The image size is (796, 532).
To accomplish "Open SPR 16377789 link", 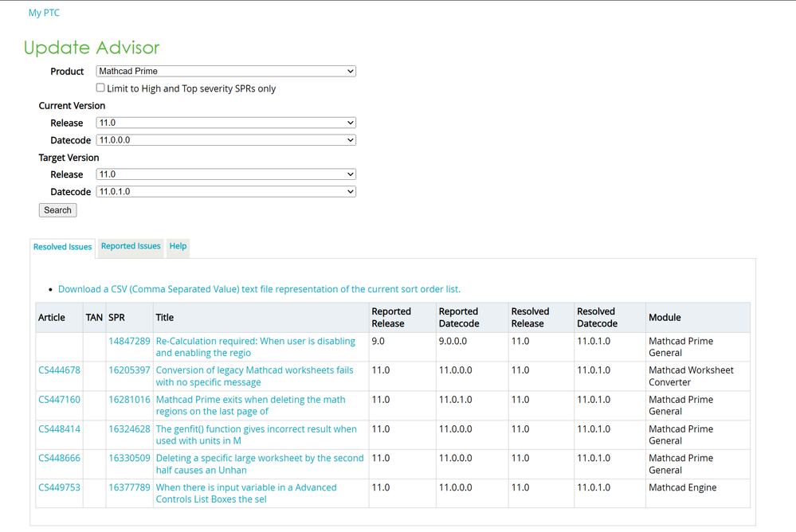I will (x=129, y=487).
